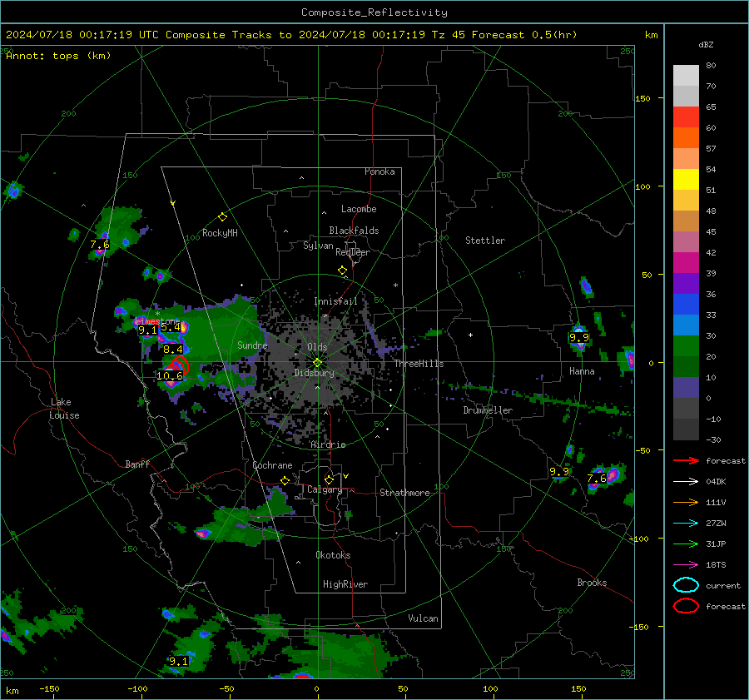Click the 9.1 tops label near Limestone

coord(147,330)
